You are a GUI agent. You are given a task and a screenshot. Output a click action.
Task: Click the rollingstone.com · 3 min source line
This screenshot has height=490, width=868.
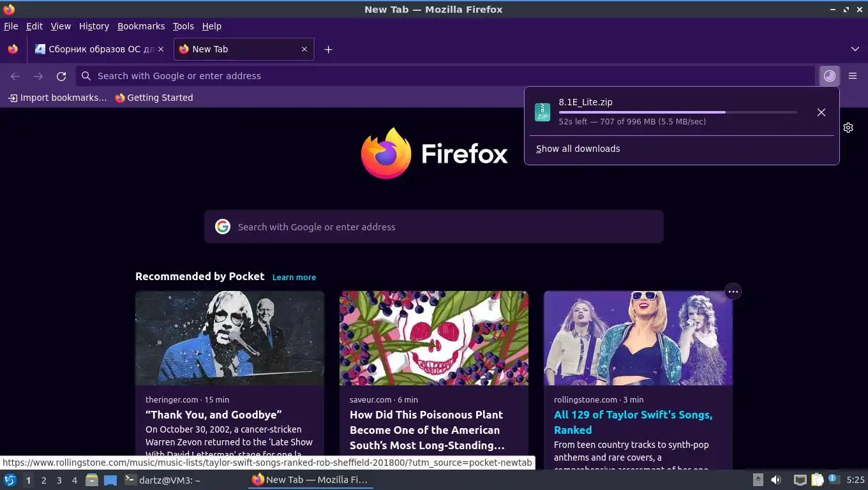[599, 399]
